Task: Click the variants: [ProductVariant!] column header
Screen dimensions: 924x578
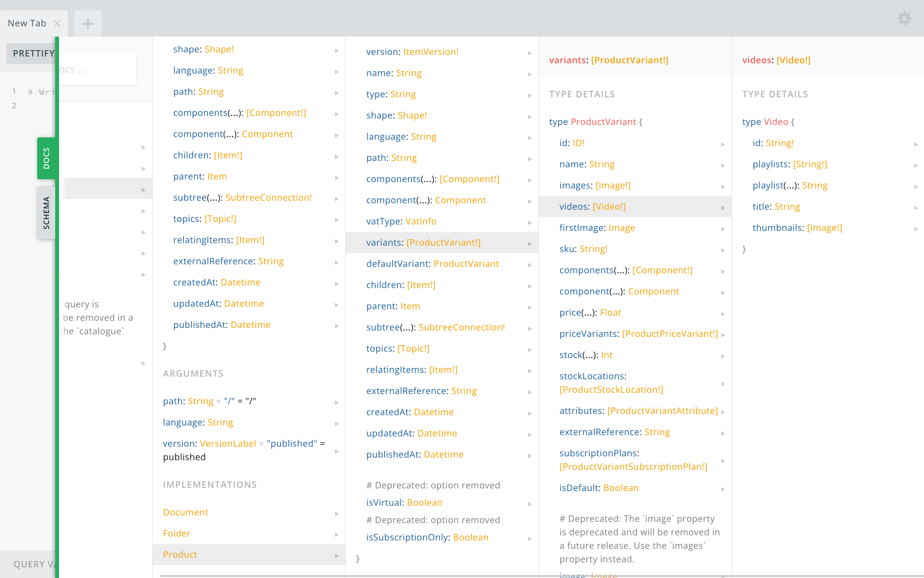Action: 609,60
